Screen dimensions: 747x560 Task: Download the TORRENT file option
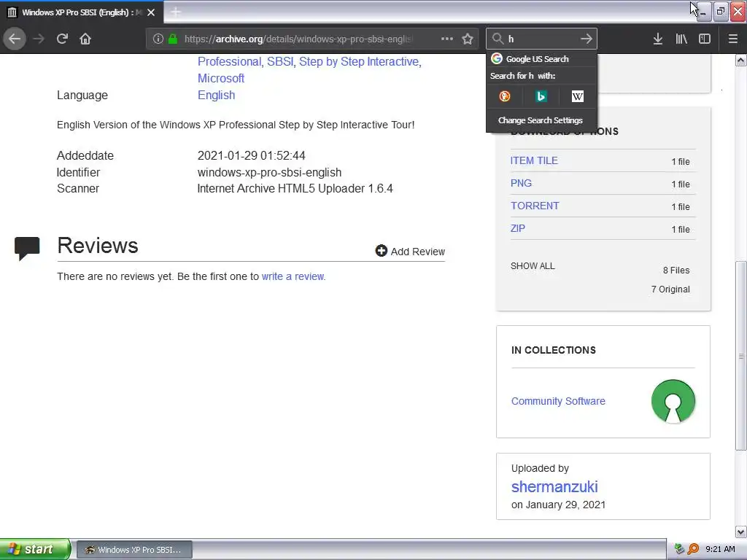(x=535, y=206)
